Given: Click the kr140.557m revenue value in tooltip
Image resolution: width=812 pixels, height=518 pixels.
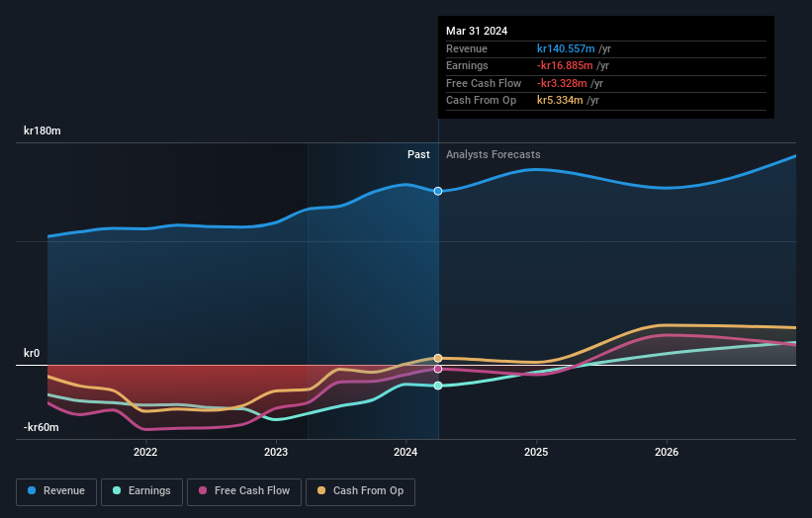Looking at the screenshot, I should (x=566, y=48).
